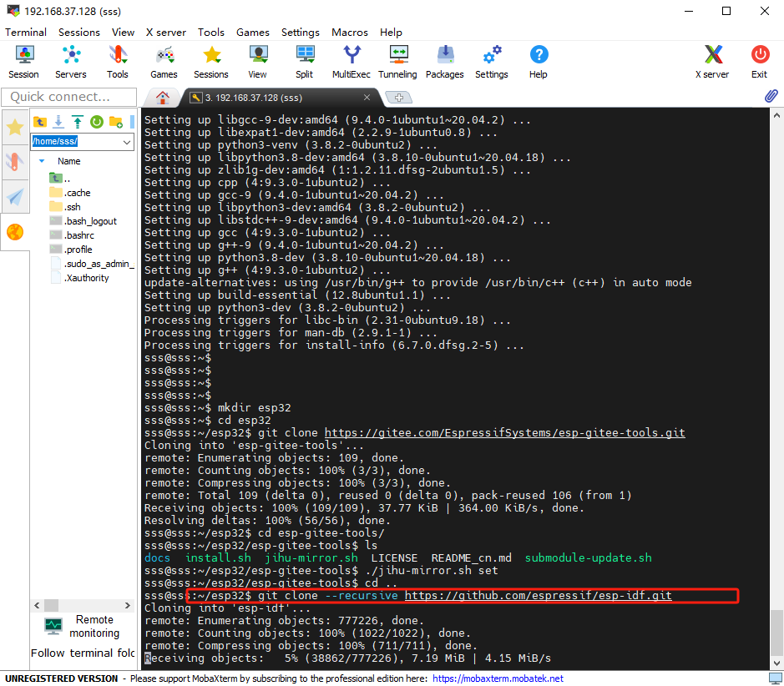This screenshot has width=784, height=686.
Task: Click the Remote monitoring label
Action: (94, 626)
